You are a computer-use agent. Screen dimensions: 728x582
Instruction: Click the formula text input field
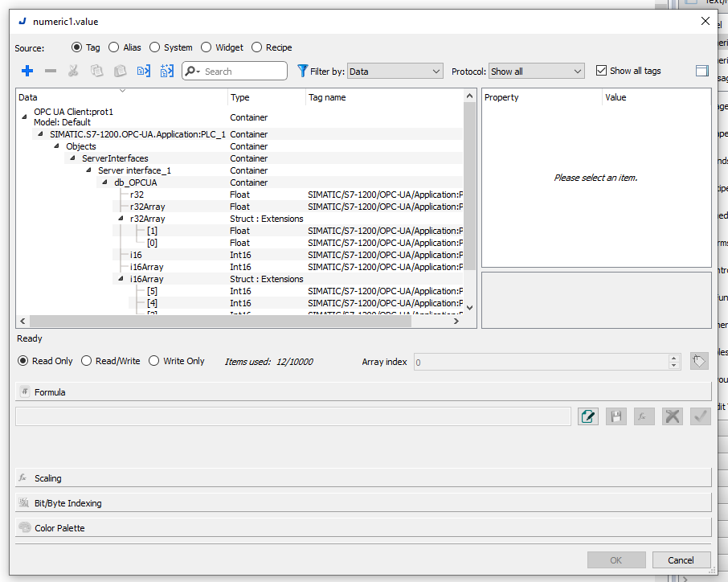[293, 416]
